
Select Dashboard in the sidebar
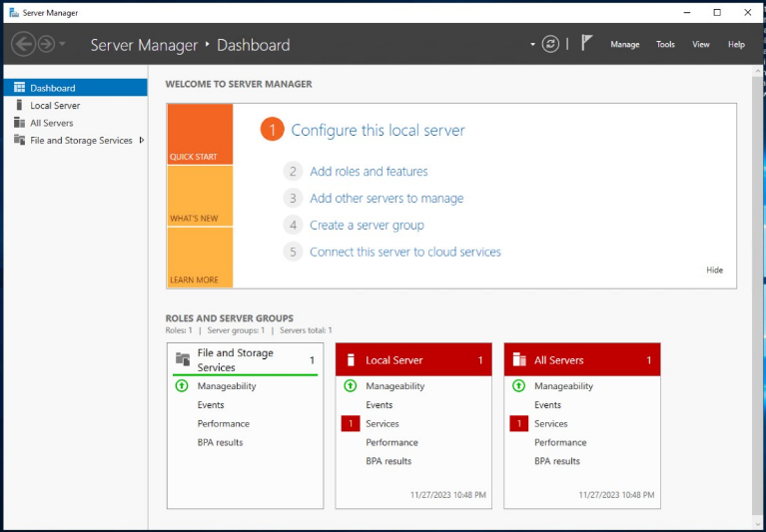pos(75,88)
